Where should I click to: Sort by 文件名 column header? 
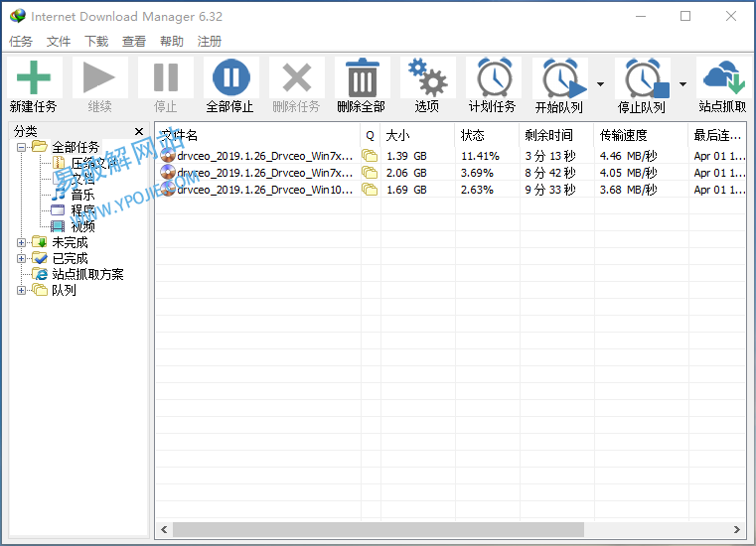pos(257,135)
